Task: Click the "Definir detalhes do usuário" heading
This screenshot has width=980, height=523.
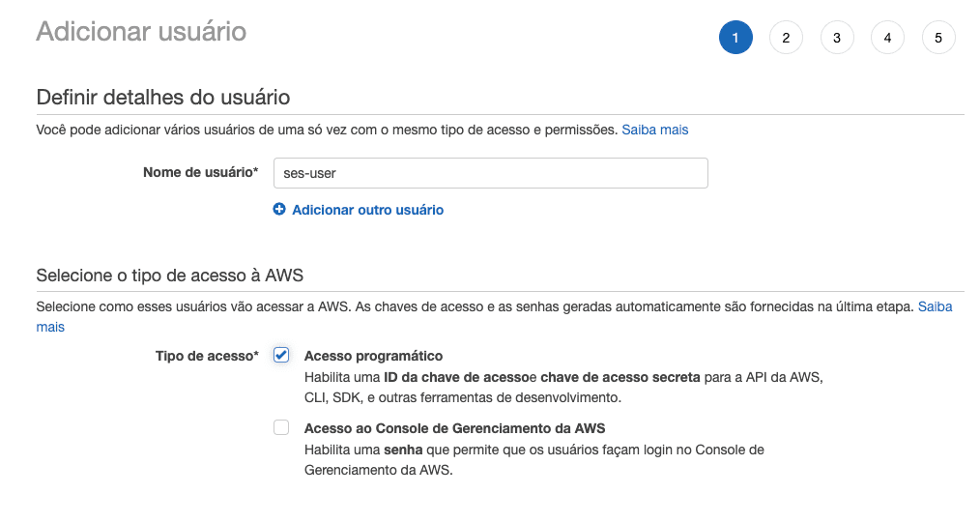Action: click(163, 97)
